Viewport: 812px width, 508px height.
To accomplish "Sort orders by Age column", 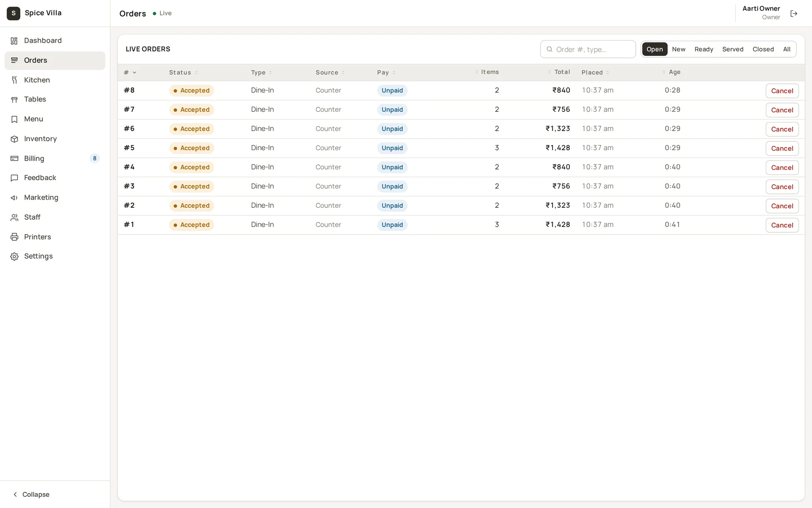I will point(671,72).
